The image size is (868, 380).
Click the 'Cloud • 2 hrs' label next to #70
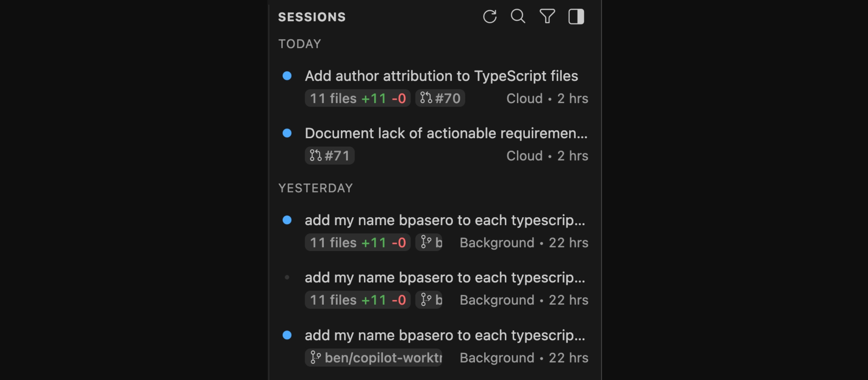click(547, 98)
